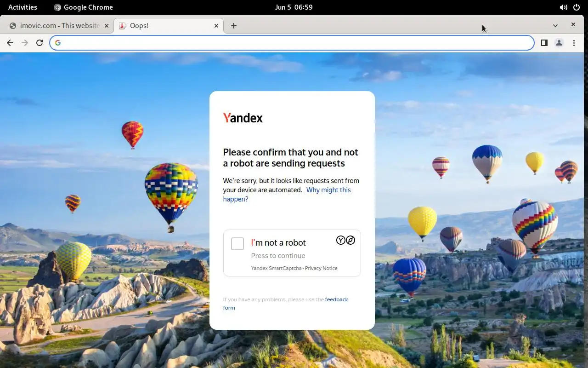Screen dimensions: 588x368
Task: Click the volume icon in top bar
Action: pyautogui.click(x=563, y=7)
